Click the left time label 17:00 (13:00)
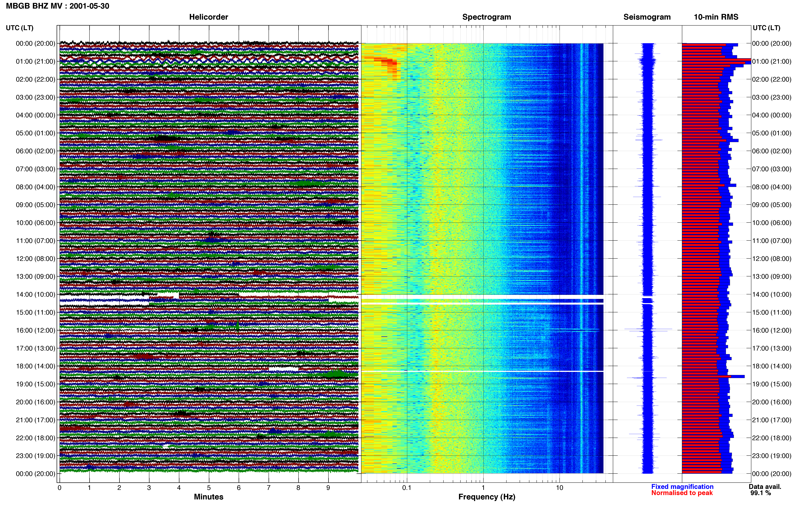The height and width of the screenshot is (508, 812). [x=36, y=348]
